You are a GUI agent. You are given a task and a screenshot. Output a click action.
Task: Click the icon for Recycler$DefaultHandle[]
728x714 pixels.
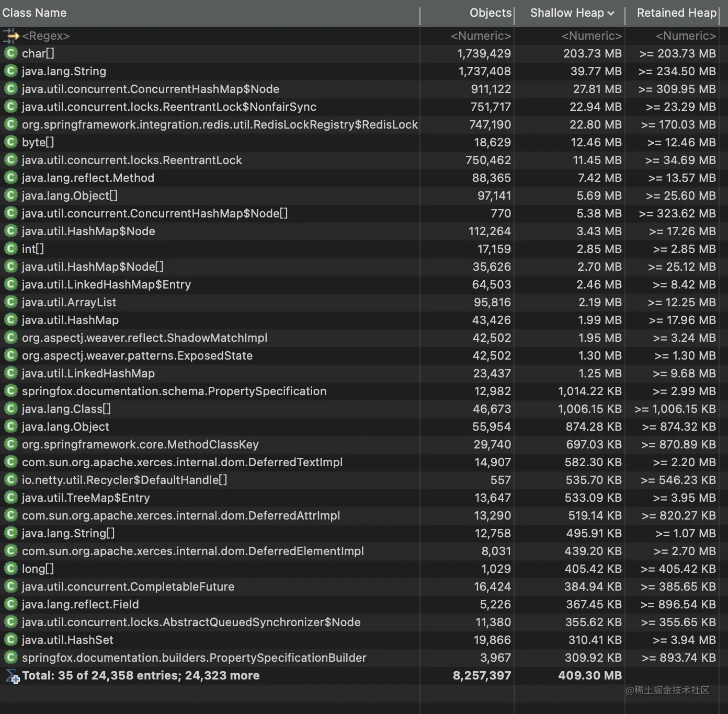10,480
